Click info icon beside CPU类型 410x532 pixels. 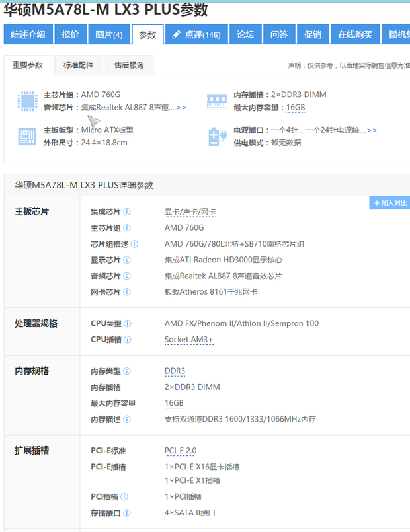[x=128, y=324]
